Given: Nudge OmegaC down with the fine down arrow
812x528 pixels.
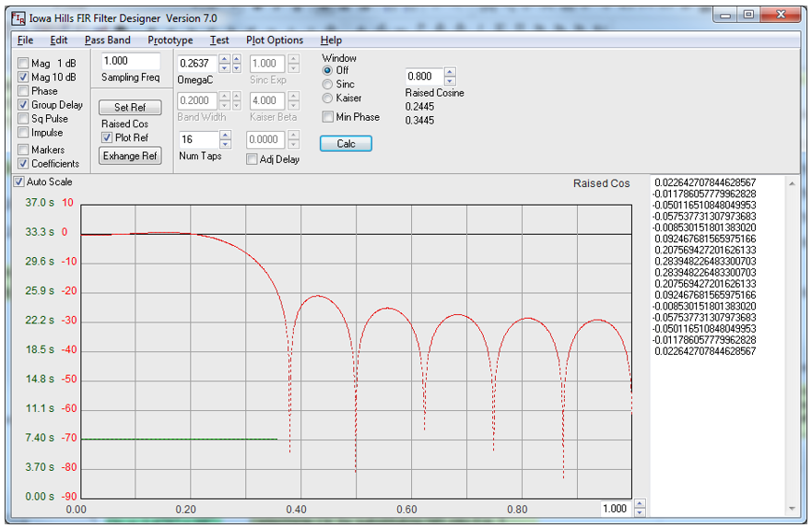Looking at the screenshot, I should pos(237,68).
